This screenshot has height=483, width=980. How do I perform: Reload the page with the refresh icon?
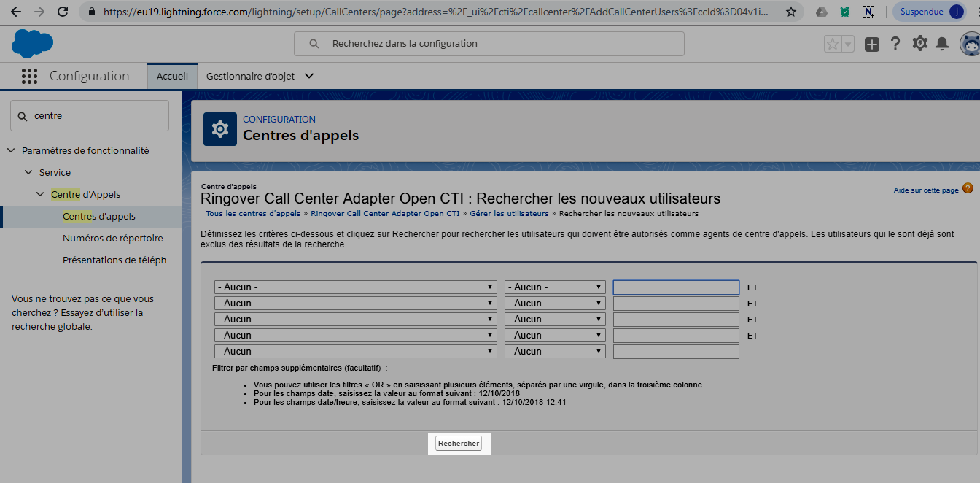(x=63, y=12)
